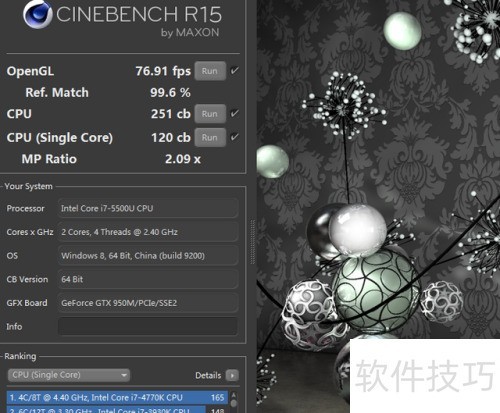Click the GFX Board GeForce GTX 950M field
The width and height of the screenshot is (500, 413).
click(148, 303)
